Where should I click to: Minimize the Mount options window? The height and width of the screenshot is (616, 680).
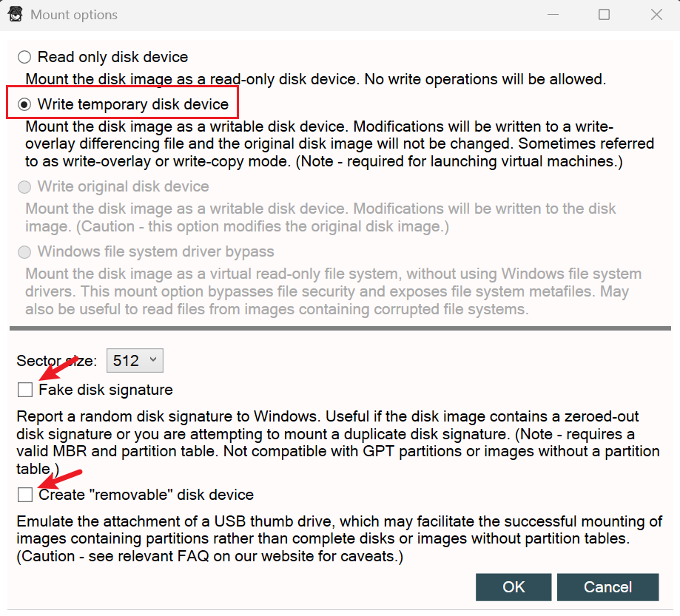pyautogui.click(x=552, y=14)
